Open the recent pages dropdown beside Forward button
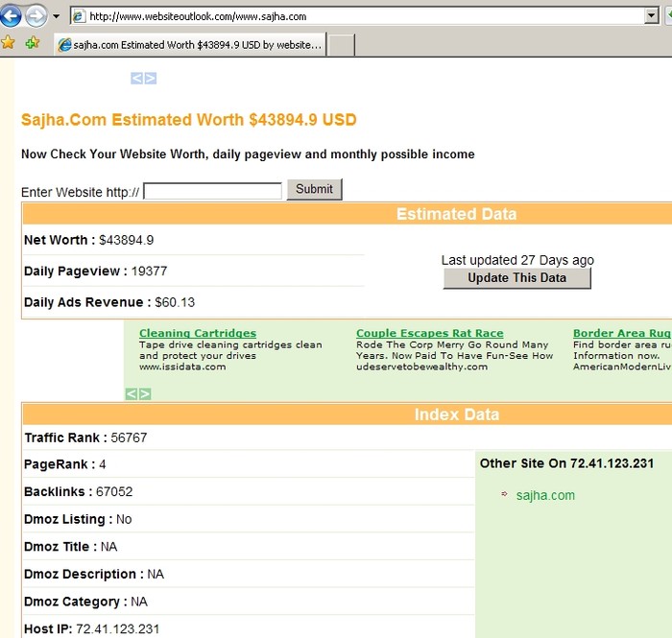The width and height of the screenshot is (672, 638). point(56,17)
